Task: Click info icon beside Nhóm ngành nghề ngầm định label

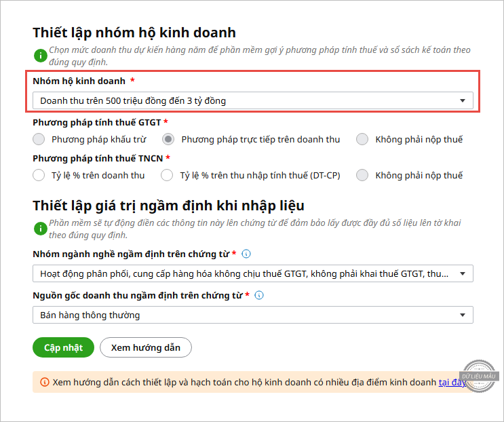Action: [246, 254]
